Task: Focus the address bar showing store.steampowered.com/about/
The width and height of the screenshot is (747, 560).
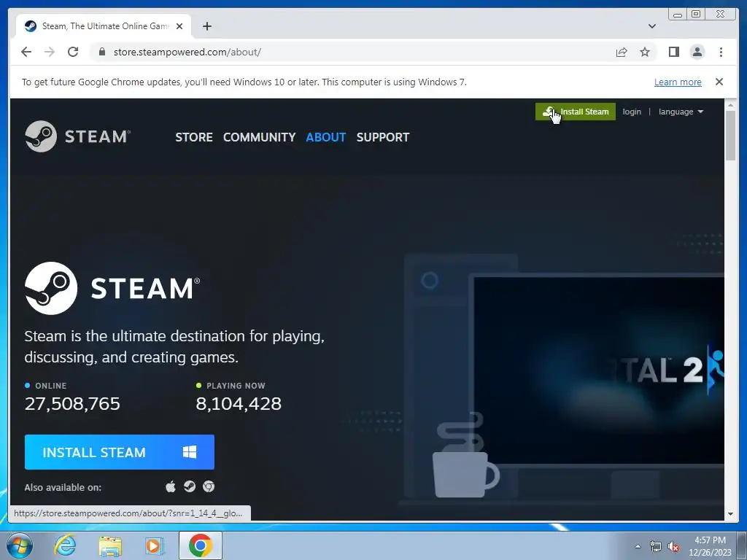Action: [352, 52]
